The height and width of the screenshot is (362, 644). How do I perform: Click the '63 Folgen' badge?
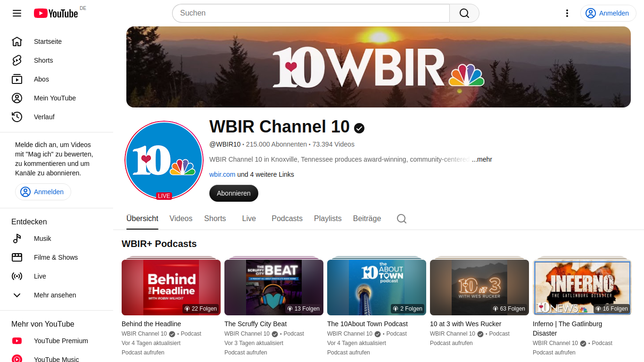(x=509, y=309)
